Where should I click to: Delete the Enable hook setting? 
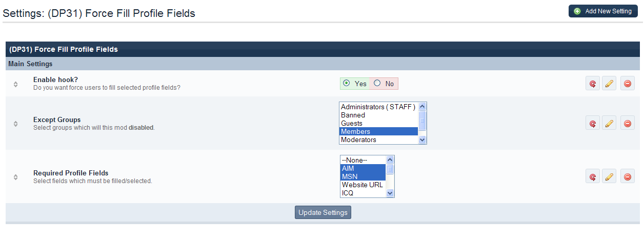628,84
